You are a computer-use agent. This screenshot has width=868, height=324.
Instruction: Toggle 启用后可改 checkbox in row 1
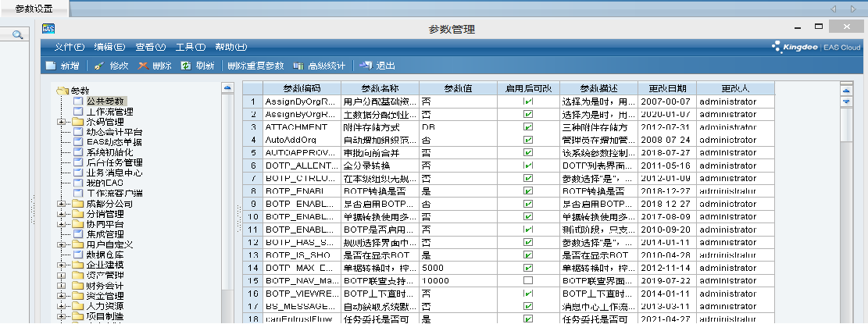528,101
